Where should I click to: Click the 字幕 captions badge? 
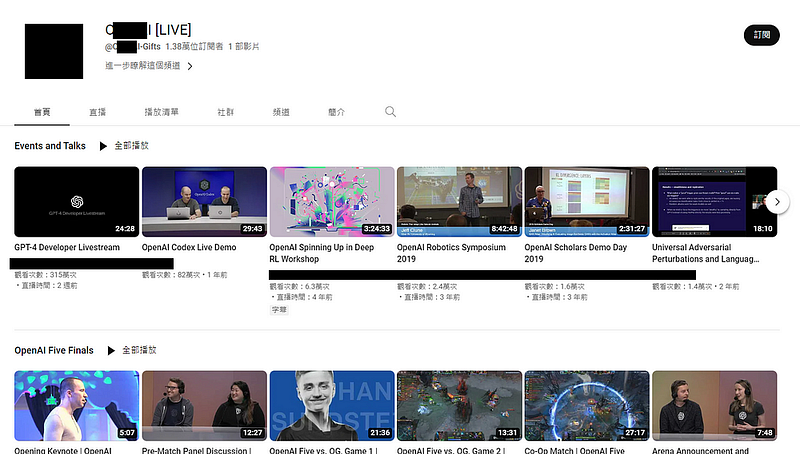coord(279,310)
